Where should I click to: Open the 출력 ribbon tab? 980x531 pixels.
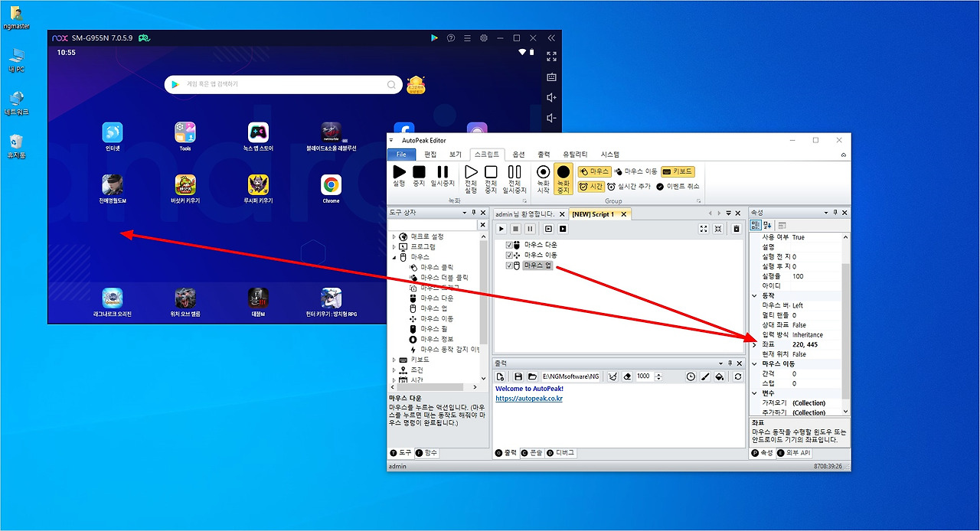pos(544,155)
